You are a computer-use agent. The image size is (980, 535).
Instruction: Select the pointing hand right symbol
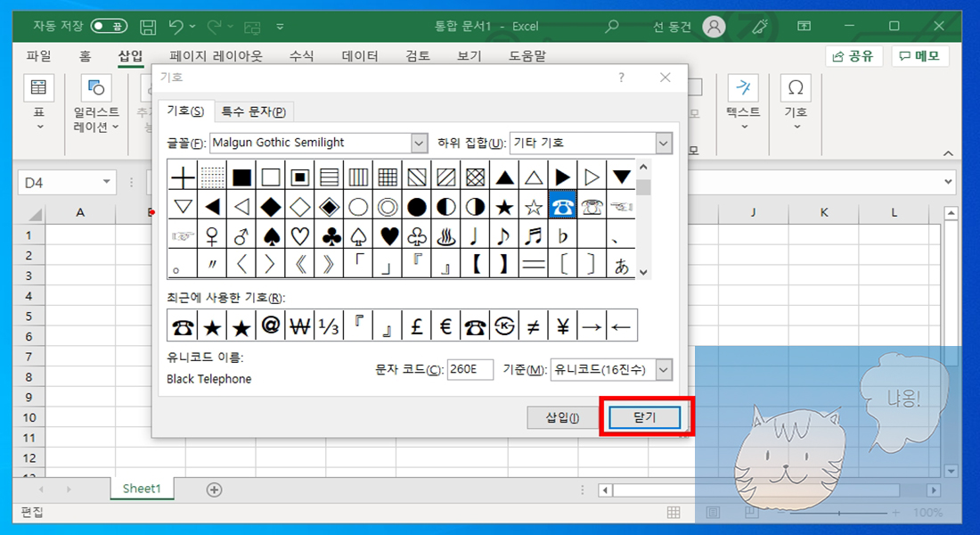pyautogui.click(x=183, y=236)
